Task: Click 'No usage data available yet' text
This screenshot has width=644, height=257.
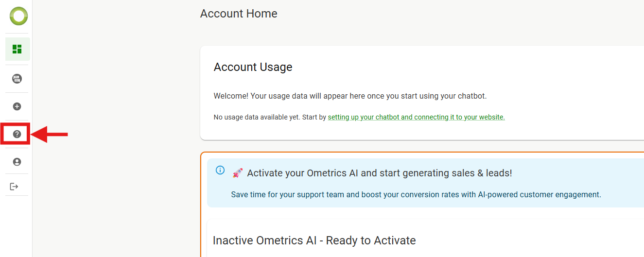Action: coord(270,117)
